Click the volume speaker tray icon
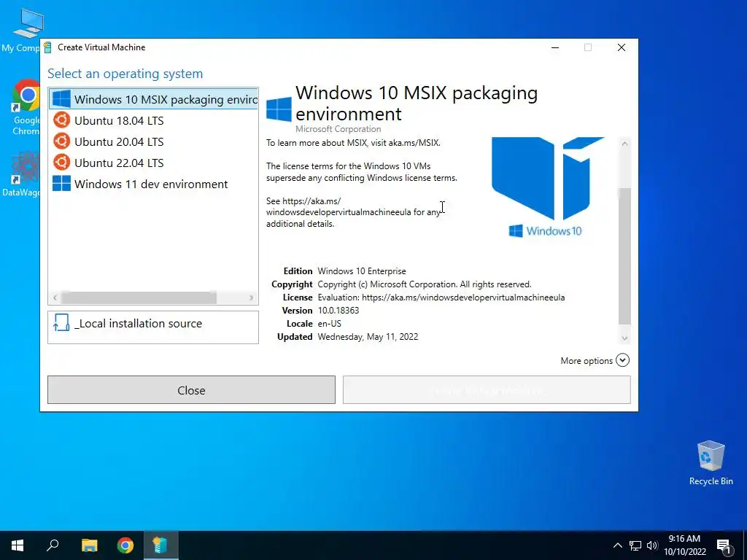This screenshot has height=560, width=747. (652, 545)
